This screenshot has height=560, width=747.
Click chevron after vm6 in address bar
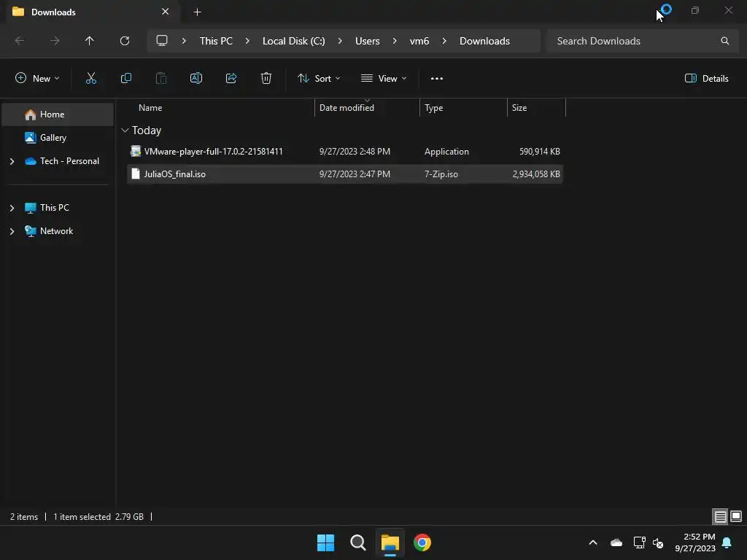click(x=444, y=41)
